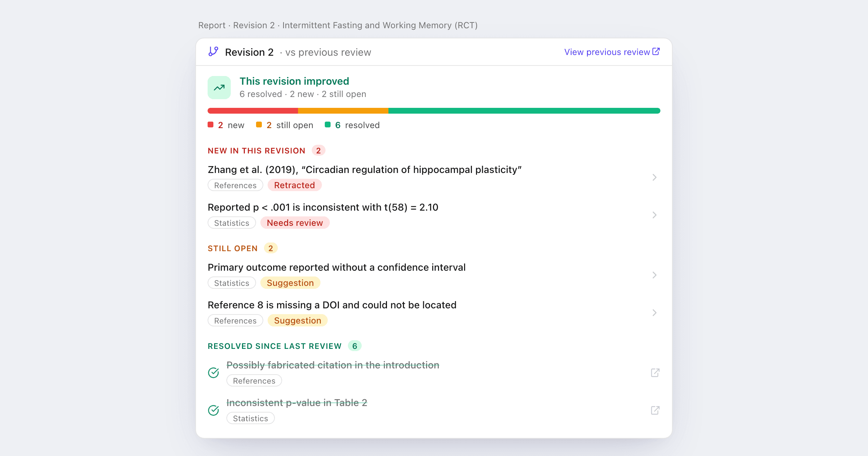
Task: Expand the Reported p < .001 inconsistency item
Action: tap(654, 215)
